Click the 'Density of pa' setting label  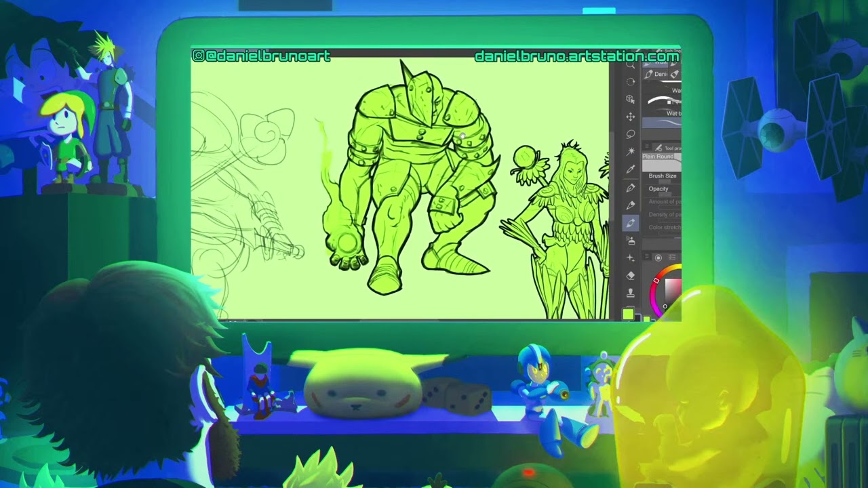(x=665, y=215)
